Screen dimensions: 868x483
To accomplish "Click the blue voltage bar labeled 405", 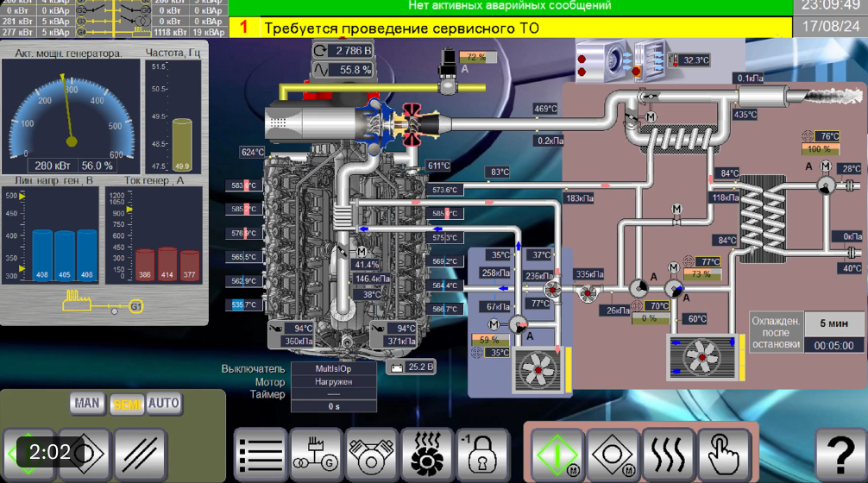I will (64, 256).
